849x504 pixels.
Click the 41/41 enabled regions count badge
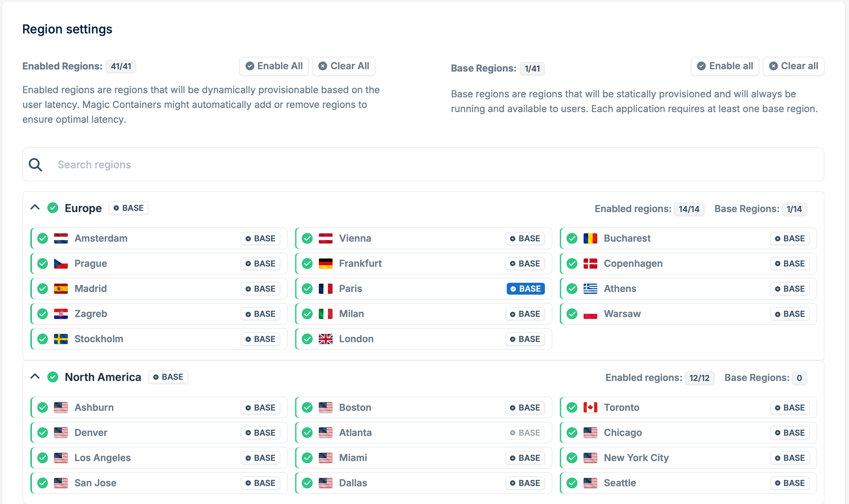[x=121, y=66]
